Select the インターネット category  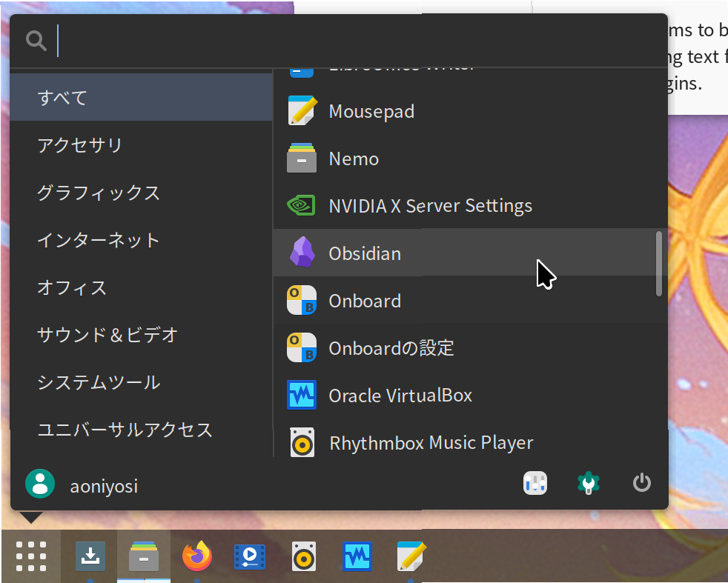coord(141,240)
